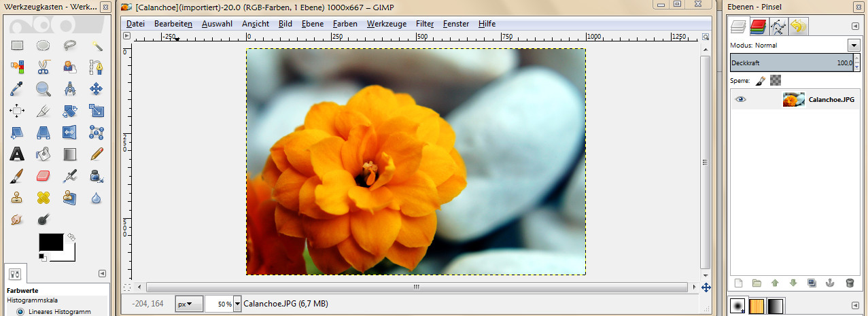Image resolution: width=868 pixels, height=316 pixels.
Task: Select the Perspective Clone tool
Action: [x=70, y=198]
